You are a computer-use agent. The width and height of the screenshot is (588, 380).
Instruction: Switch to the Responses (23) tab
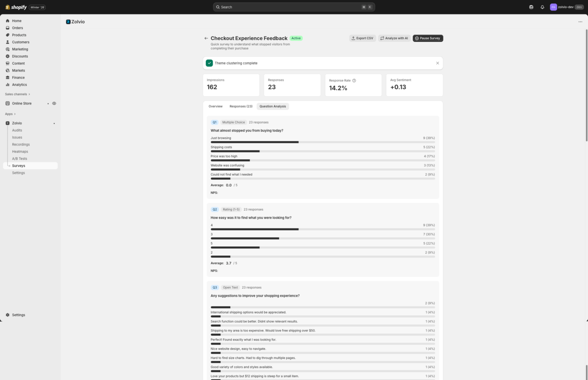241,106
